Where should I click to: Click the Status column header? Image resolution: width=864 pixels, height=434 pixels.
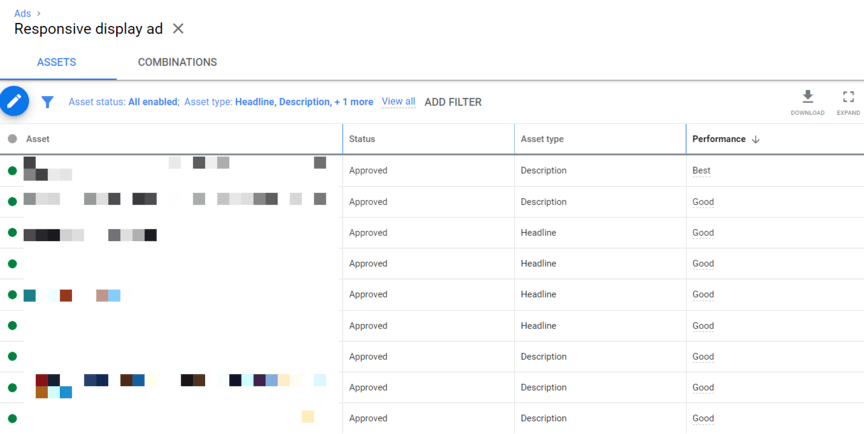(362, 139)
